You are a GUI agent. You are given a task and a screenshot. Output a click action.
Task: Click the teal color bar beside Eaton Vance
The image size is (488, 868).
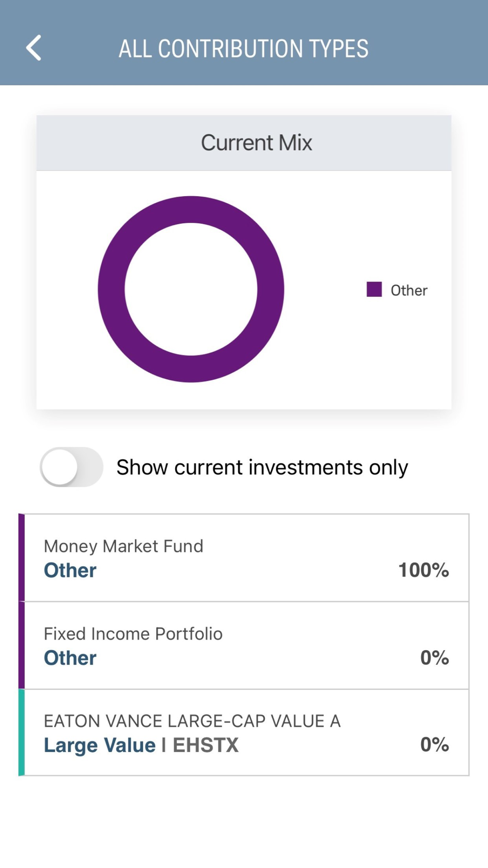click(21, 732)
